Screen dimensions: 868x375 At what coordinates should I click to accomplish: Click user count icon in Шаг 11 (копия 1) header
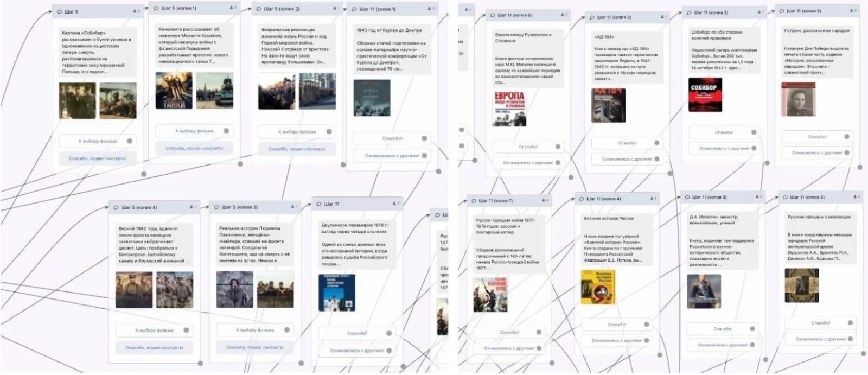(x=431, y=9)
